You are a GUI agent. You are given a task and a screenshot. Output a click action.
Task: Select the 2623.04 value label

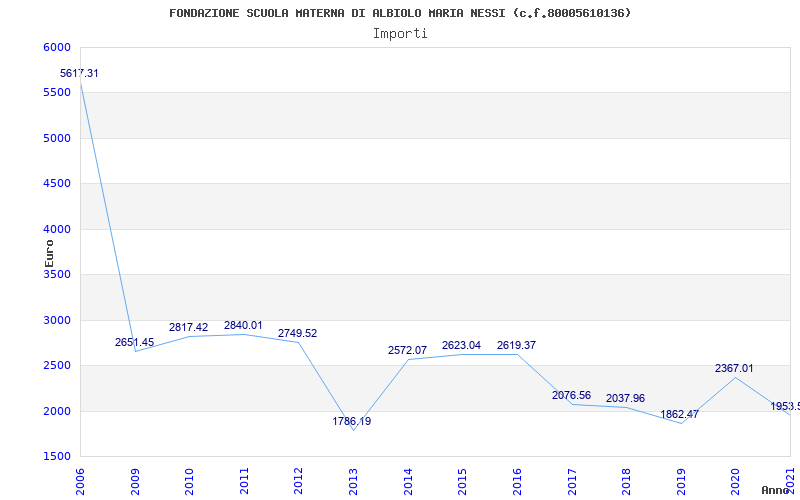[461, 345]
